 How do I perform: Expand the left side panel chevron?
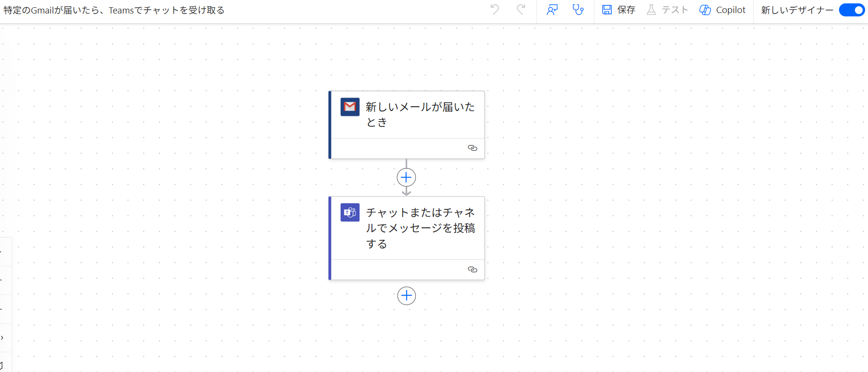2,338
